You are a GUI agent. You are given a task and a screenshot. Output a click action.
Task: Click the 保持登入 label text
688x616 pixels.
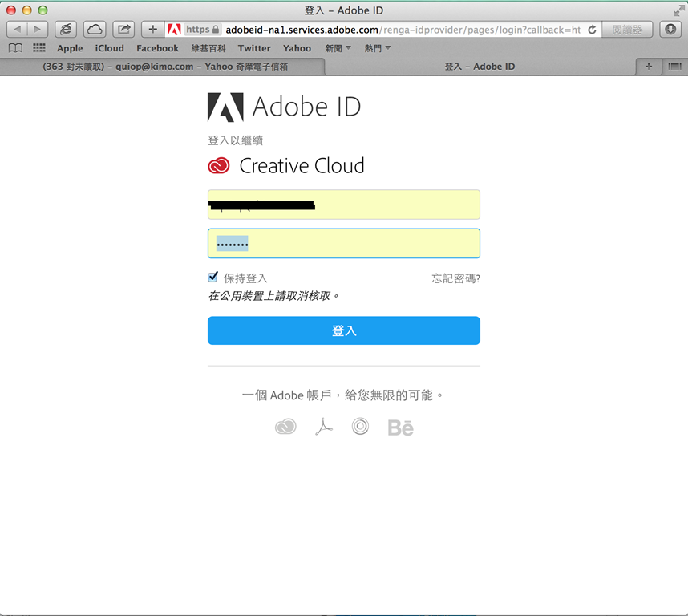pos(245,278)
